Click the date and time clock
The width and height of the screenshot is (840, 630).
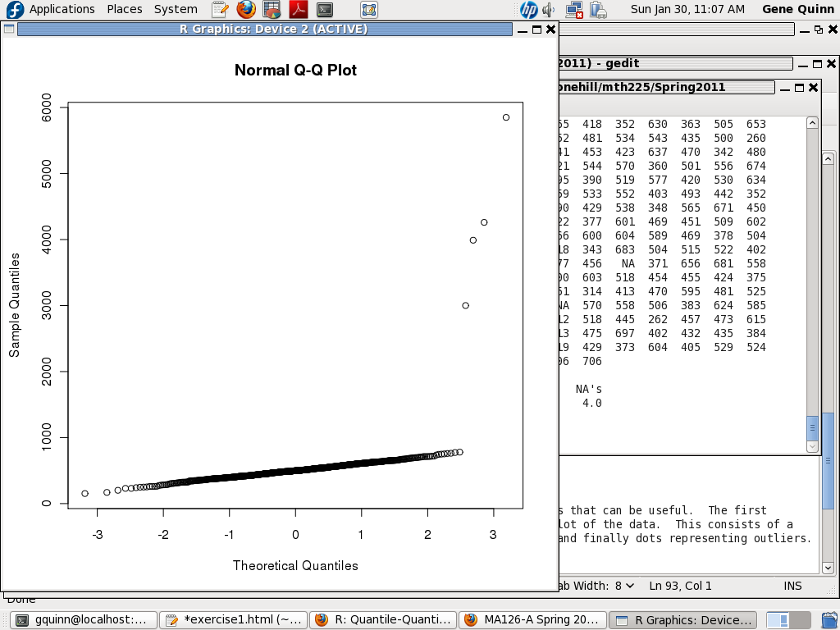(687, 9)
